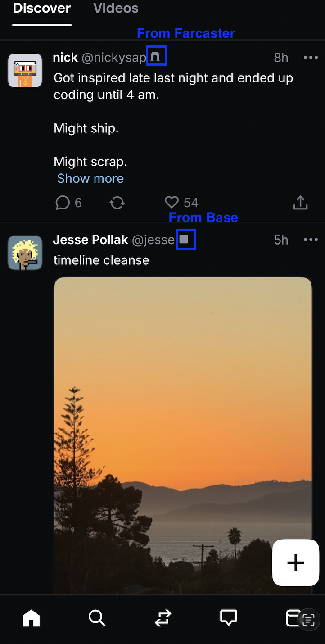This screenshot has height=644, width=325.
Task: Recast nick's post with repost icon
Action: 117,203
